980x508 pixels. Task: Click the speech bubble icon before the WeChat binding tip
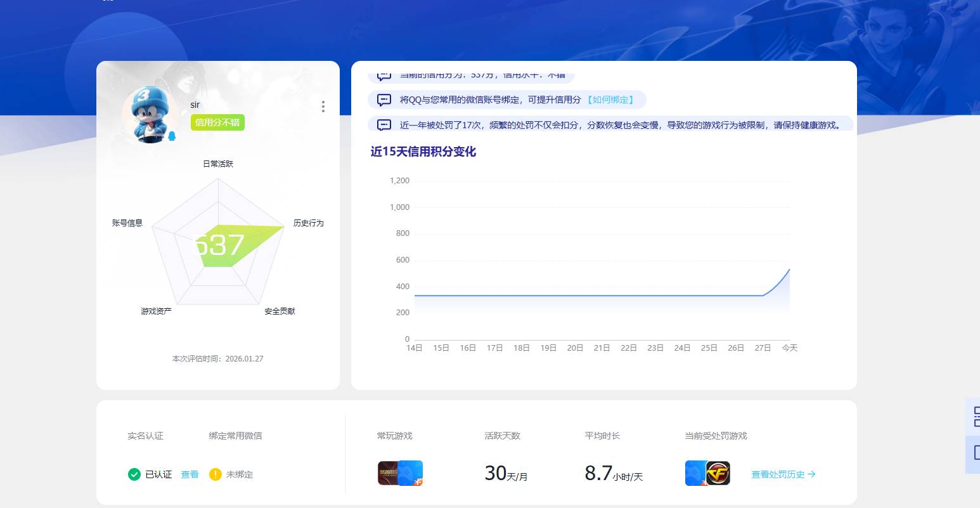coord(384,100)
